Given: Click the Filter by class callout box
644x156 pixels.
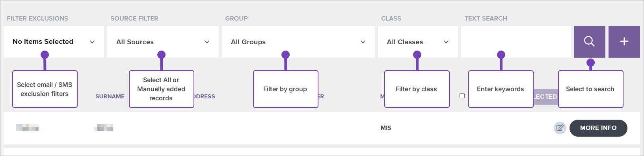Looking at the screenshot, I should 417,89.
